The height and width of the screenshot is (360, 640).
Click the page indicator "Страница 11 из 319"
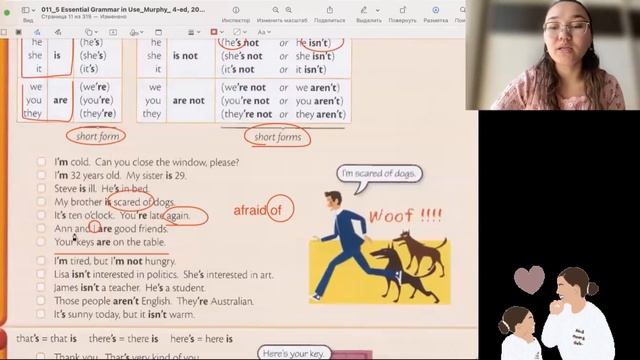tap(67, 17)
